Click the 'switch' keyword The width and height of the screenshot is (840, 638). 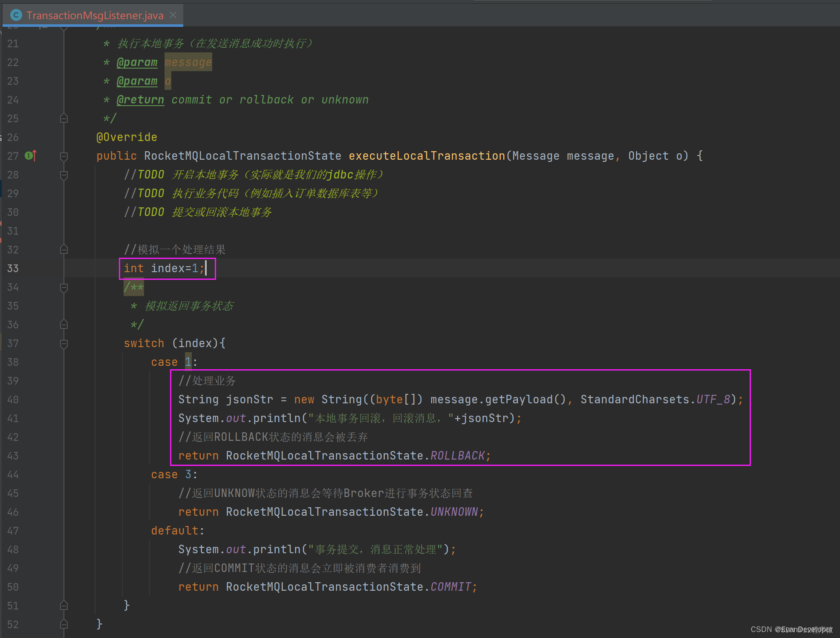144,343
